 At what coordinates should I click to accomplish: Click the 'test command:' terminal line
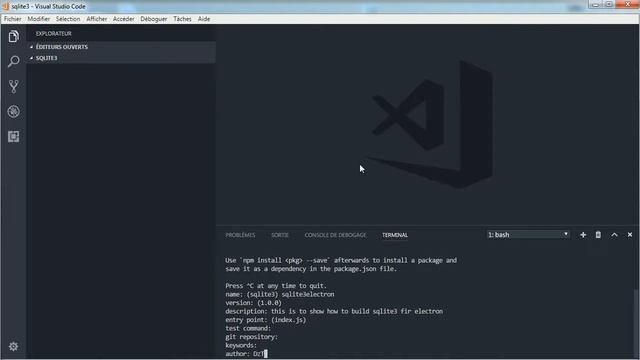[248, 328]
